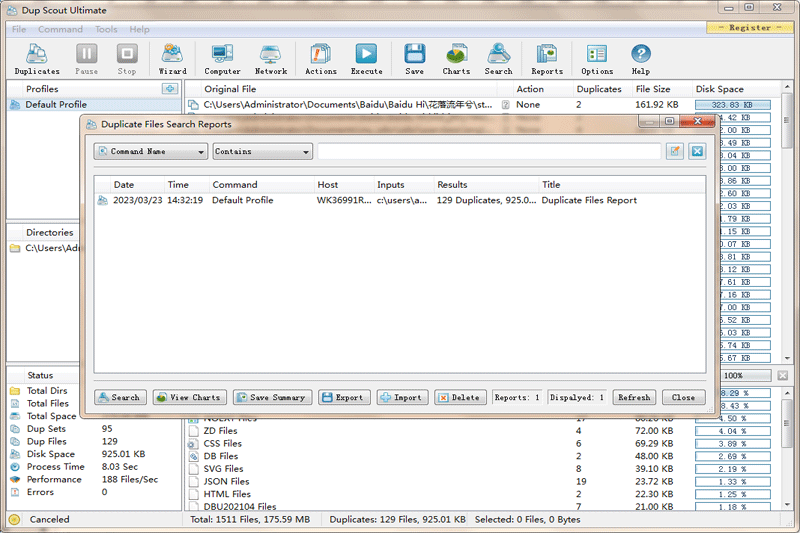Viewport: 800px width, 533px height.
Task: Select the C:\Users directory entry
Action: (45, 248)
